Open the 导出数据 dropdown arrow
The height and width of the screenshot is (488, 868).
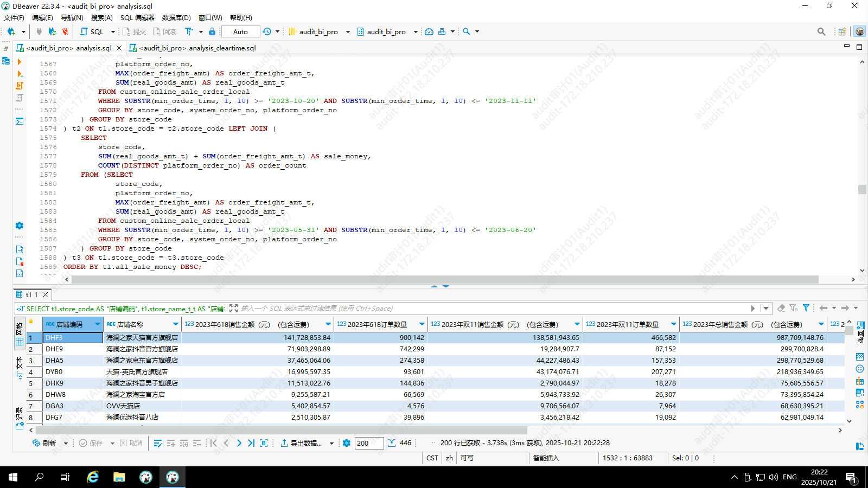pyautogui.click(x=331, y=444)
